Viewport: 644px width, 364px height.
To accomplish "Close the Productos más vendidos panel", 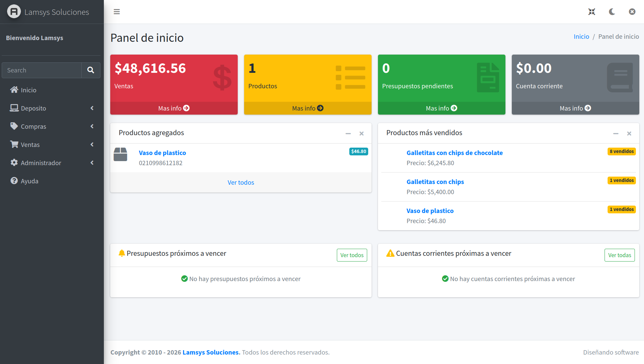I will point(629,133).
